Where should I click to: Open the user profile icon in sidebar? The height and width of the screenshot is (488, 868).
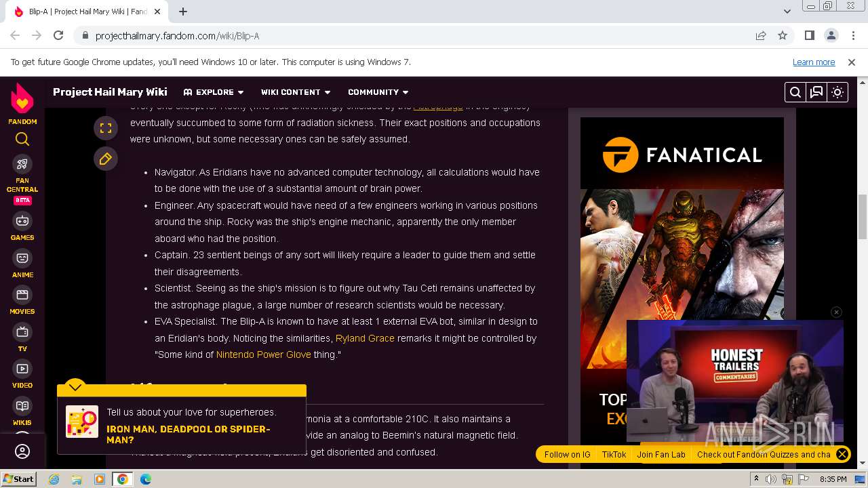tap(22, 451)
